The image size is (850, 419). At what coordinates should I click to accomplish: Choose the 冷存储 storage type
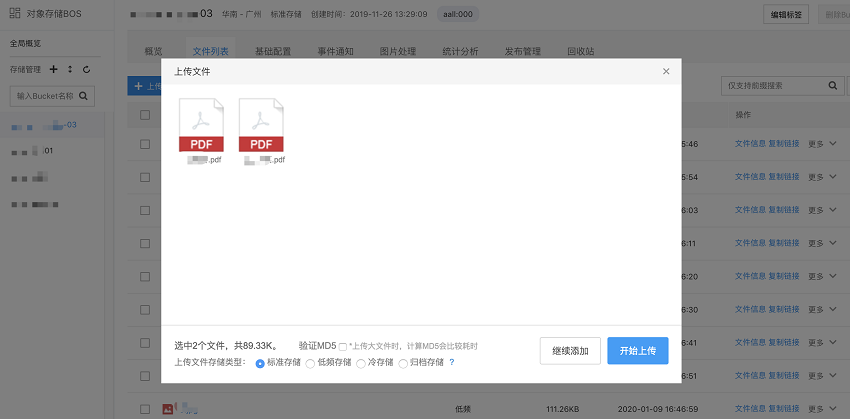pos(360,364)
